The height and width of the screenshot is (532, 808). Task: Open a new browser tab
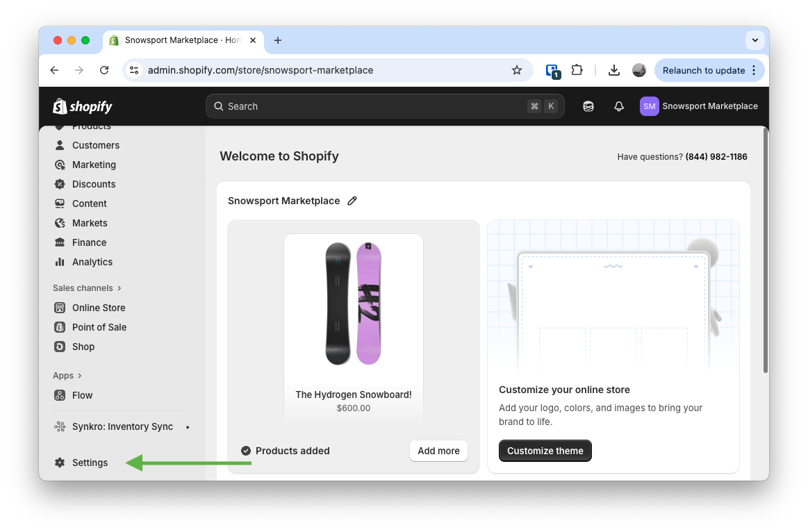pos(278,40)
